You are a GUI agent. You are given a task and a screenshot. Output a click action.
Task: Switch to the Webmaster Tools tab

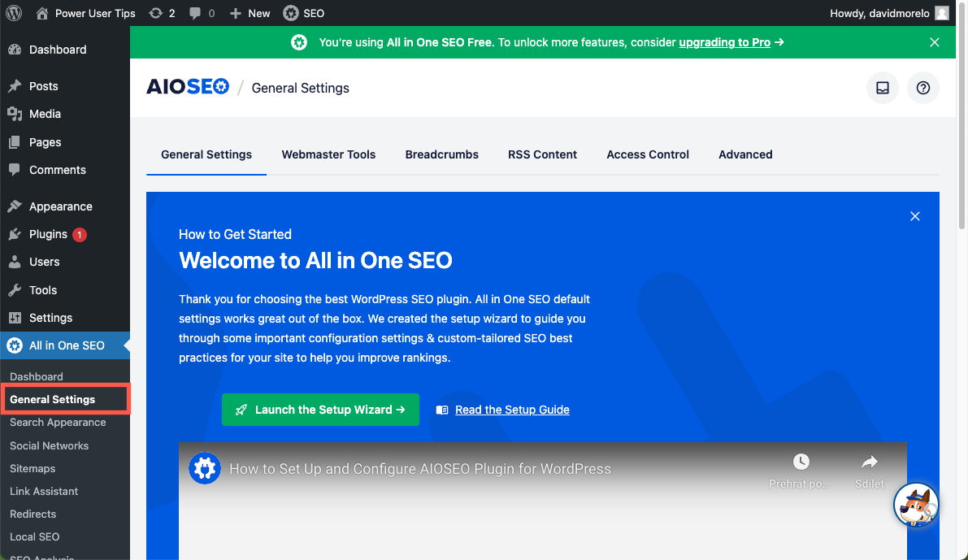[328, 154]
